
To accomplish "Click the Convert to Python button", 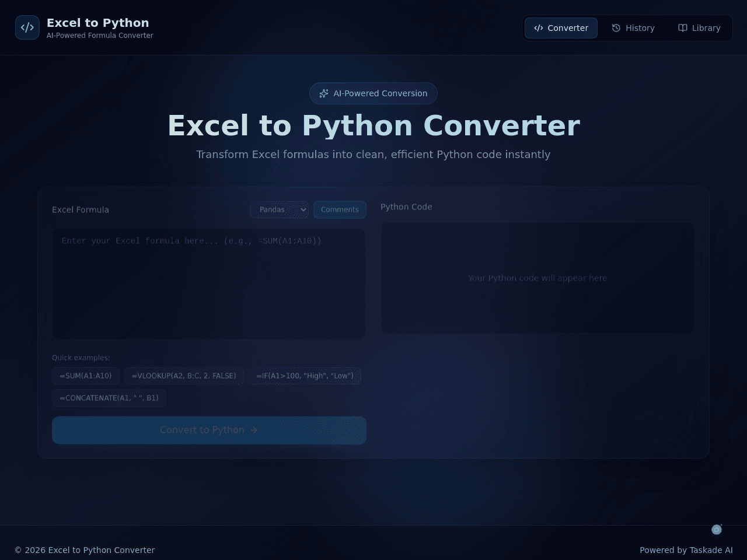I will (209, 430).
